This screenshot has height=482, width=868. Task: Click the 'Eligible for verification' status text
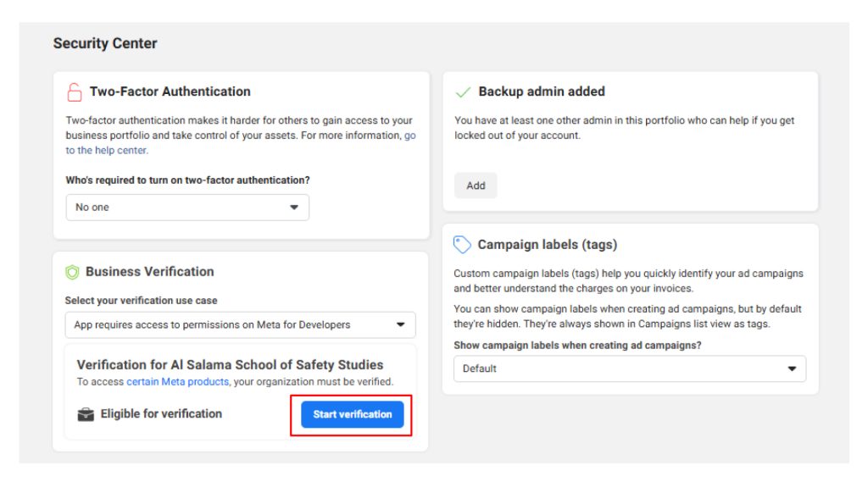(161, 414)
